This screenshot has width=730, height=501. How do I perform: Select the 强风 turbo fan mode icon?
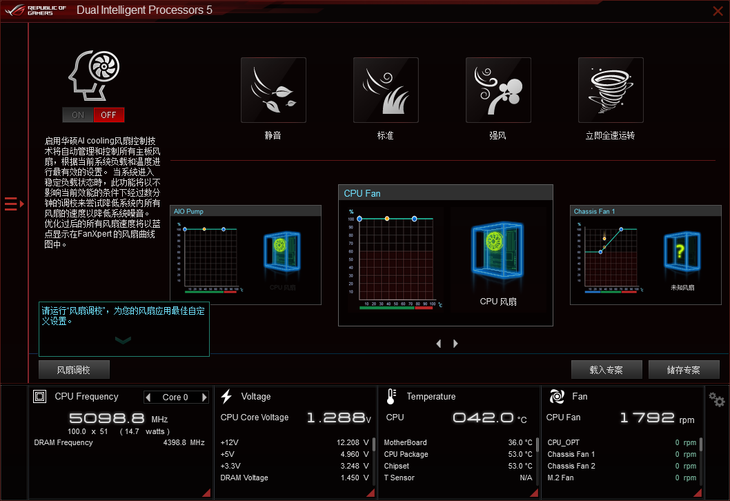(x=498, y=90)
